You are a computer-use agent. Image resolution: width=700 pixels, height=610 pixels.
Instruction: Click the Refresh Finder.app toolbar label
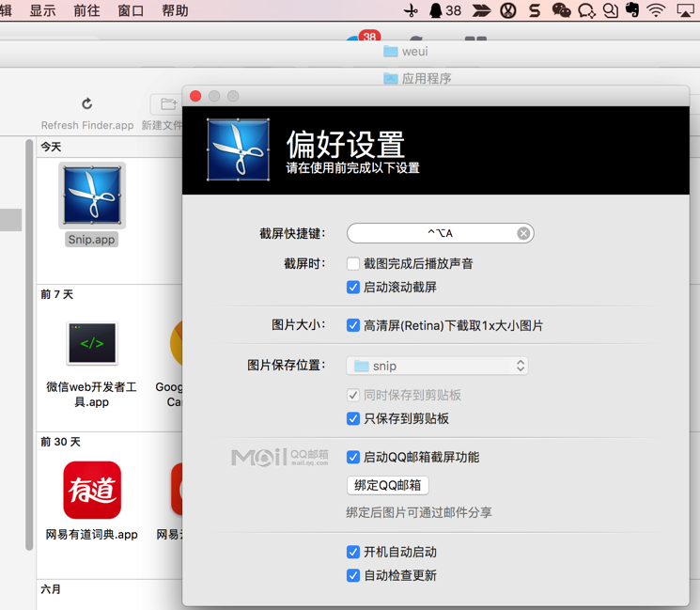pos(87,126)
